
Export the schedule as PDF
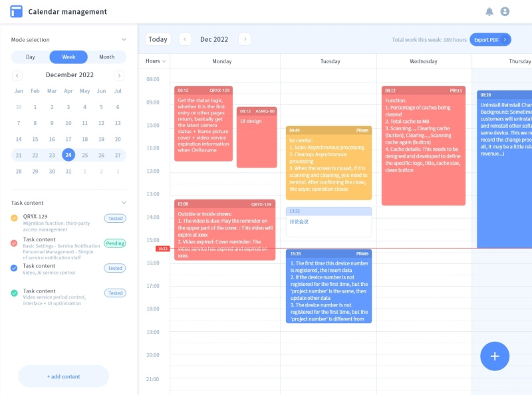[x=485, y=39]
